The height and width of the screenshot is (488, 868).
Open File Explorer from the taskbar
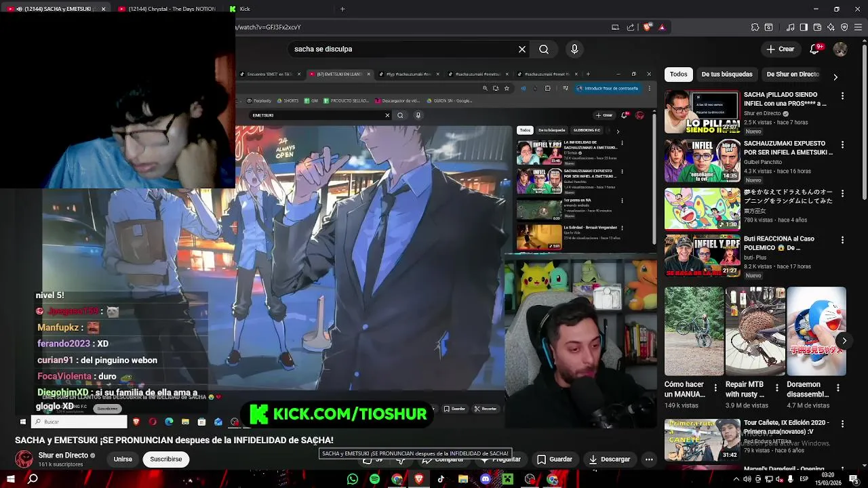coord(462,479)
